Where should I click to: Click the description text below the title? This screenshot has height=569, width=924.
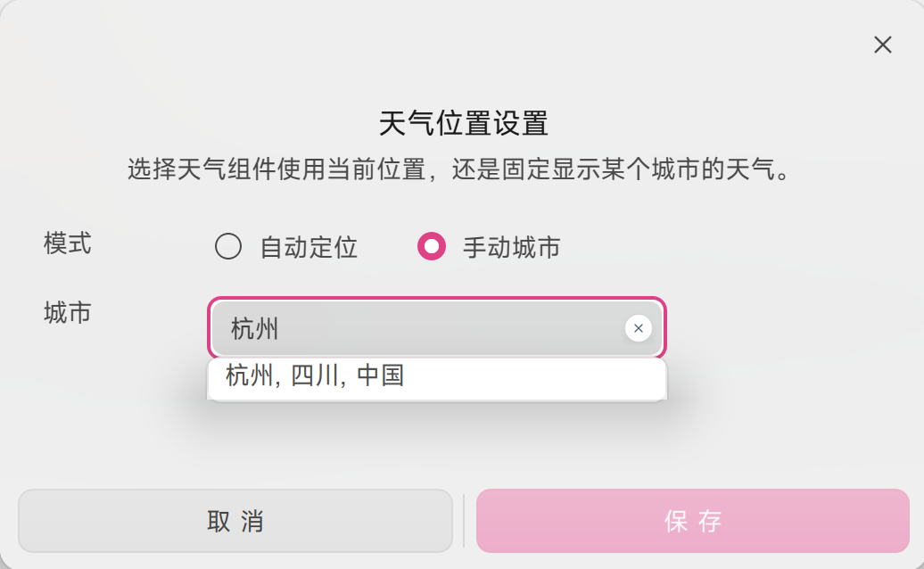coord(459,169)
